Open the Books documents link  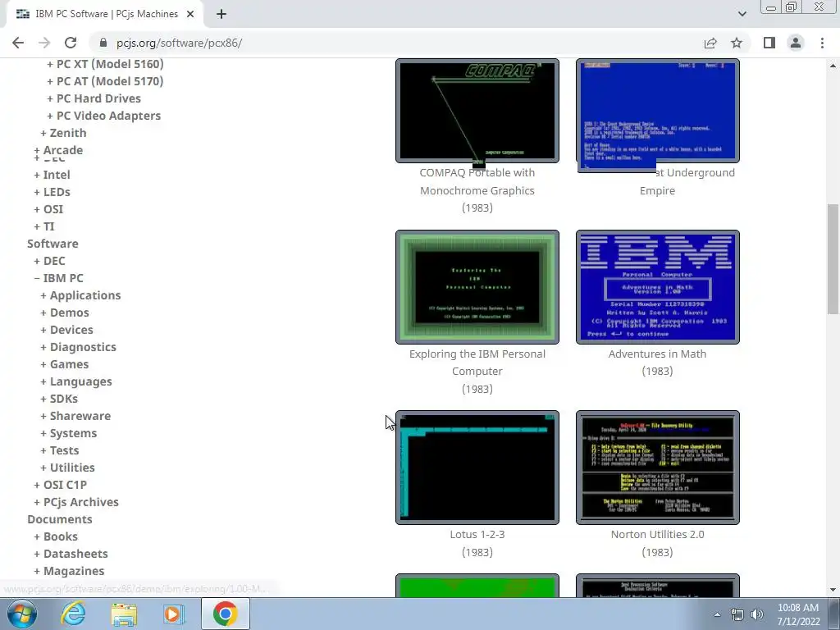[60, 536]
